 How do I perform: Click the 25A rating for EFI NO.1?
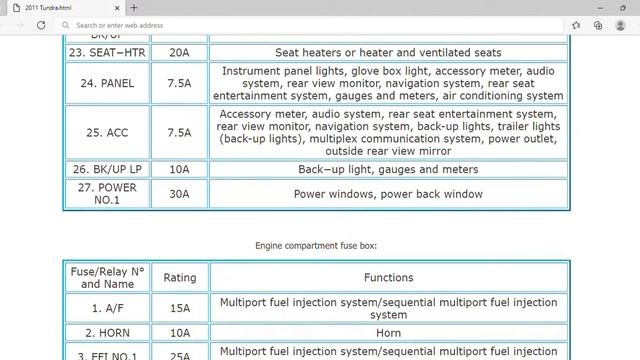click(180, 352)
